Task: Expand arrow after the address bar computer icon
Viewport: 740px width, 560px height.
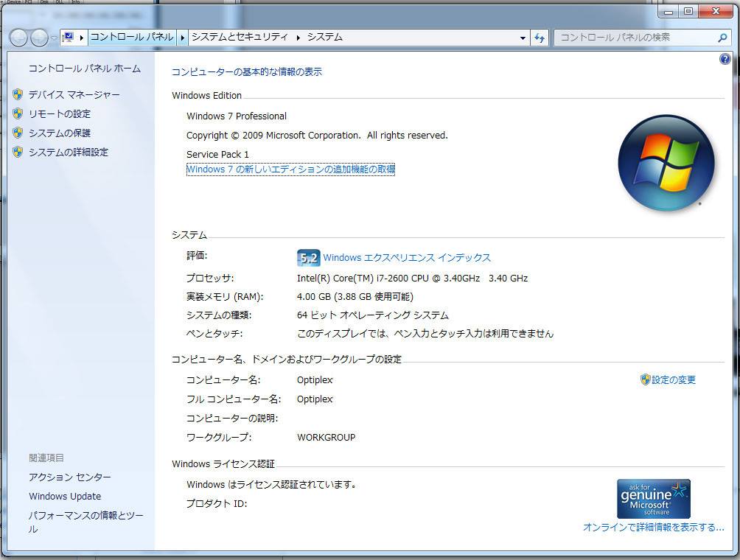Action: coord(81,38)
